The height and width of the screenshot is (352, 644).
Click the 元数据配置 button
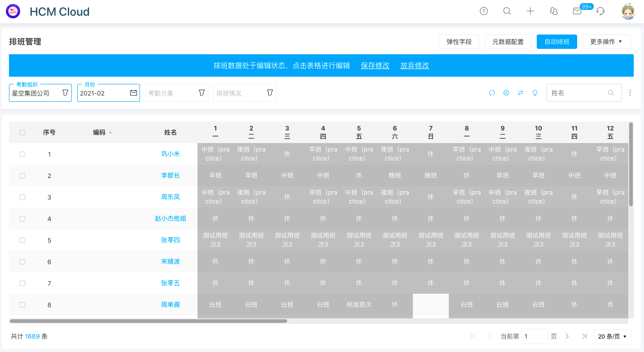click(508, 42)
